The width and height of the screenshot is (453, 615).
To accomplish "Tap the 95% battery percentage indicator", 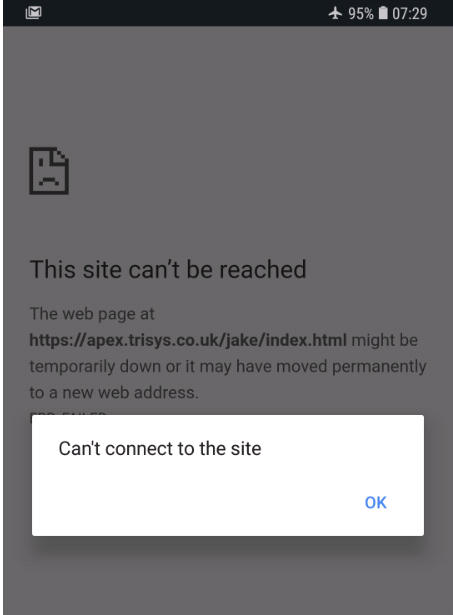I will tap(361, 14).
